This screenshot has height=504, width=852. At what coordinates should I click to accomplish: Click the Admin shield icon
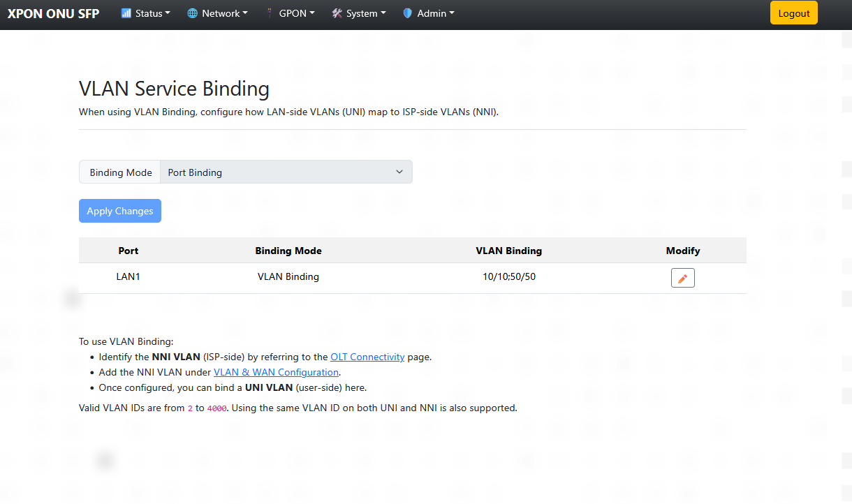coord(408,13)
